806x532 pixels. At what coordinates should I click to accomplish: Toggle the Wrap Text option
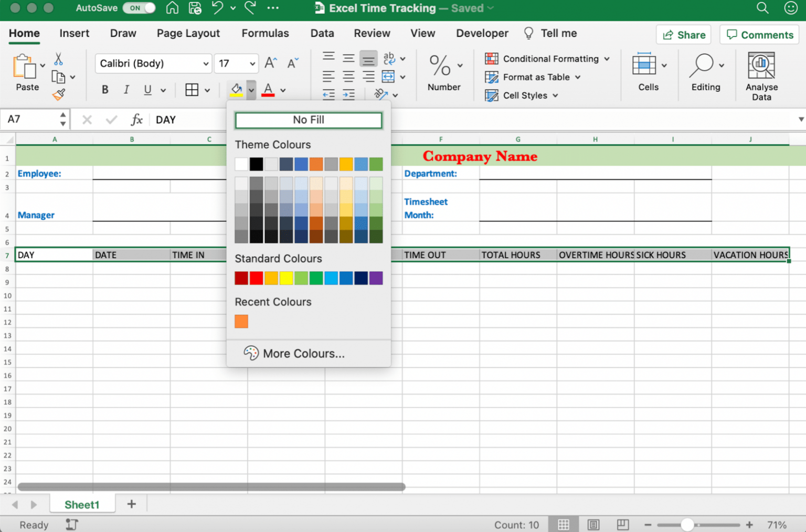(x=389, y=59)
